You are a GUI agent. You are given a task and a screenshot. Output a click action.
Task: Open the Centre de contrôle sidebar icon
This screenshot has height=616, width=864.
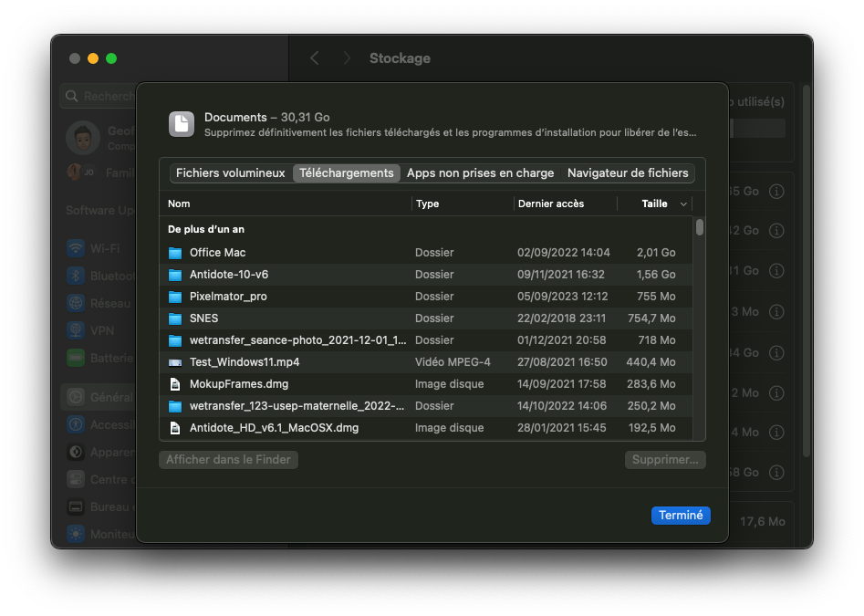[76, 479]
